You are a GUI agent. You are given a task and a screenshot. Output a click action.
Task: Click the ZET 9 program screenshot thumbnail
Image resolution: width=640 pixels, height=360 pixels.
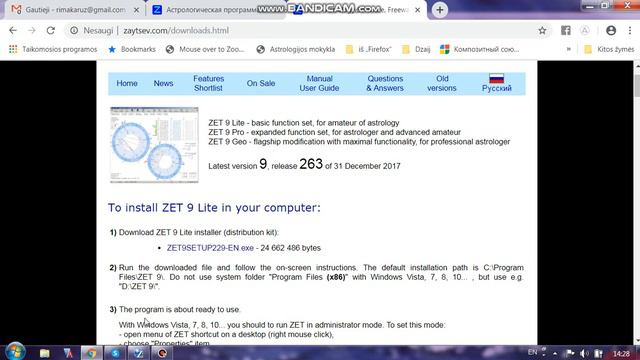click(154, 144)
